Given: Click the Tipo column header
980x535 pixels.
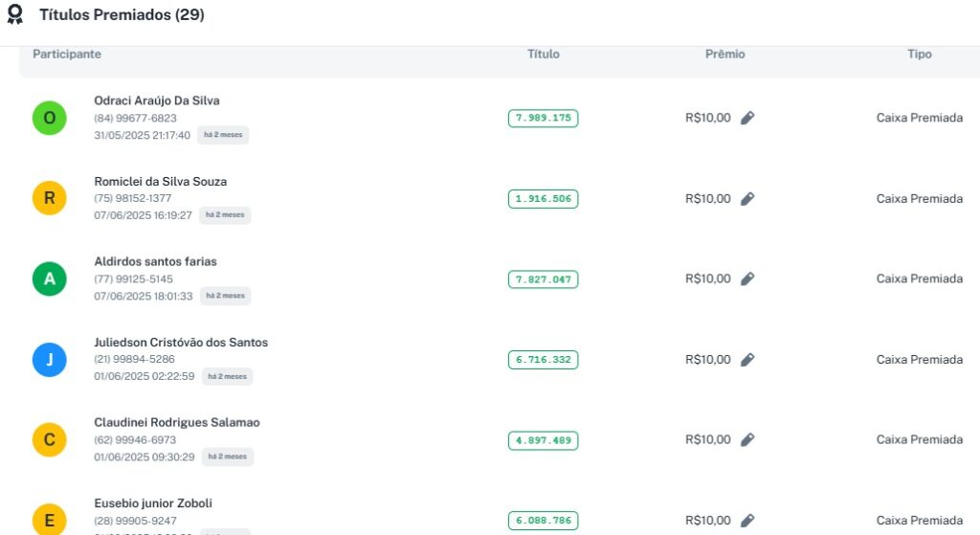Looking at the screenshot, I should 920,55.
